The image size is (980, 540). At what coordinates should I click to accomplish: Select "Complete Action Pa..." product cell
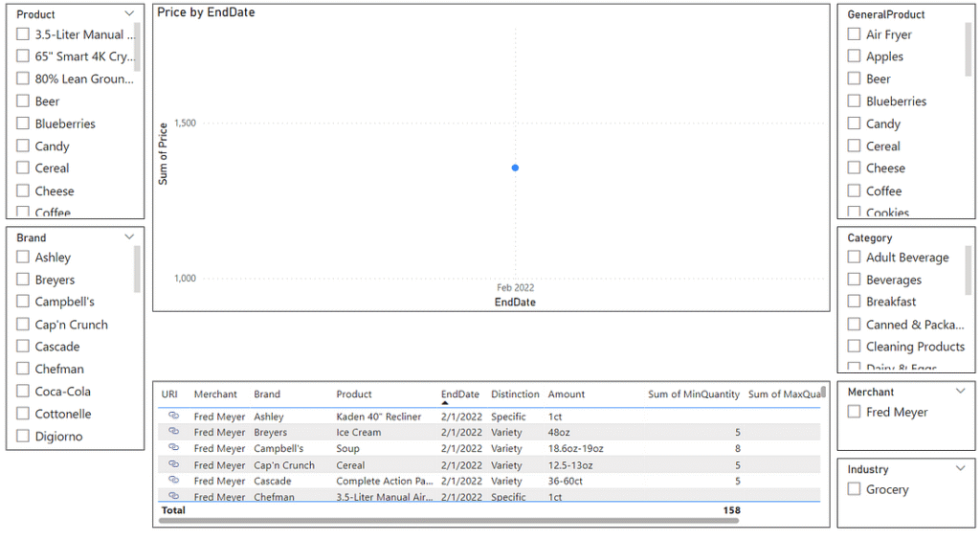point(385,481)
